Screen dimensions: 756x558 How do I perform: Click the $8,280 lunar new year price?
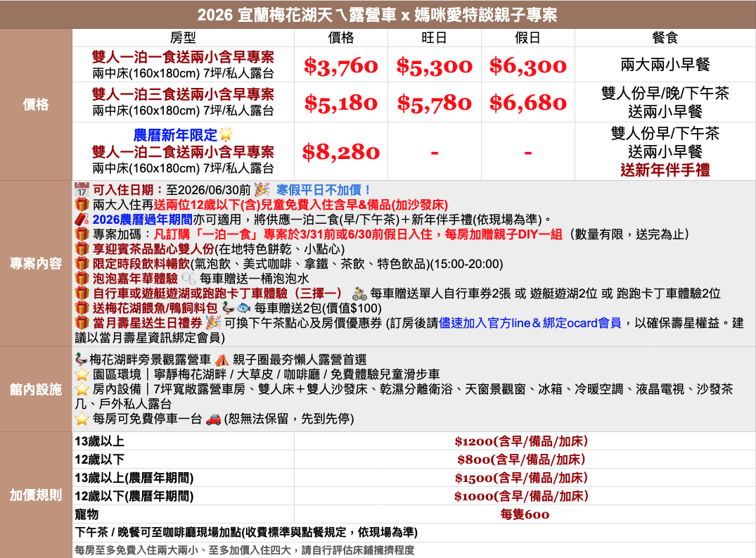coord(341,152)
